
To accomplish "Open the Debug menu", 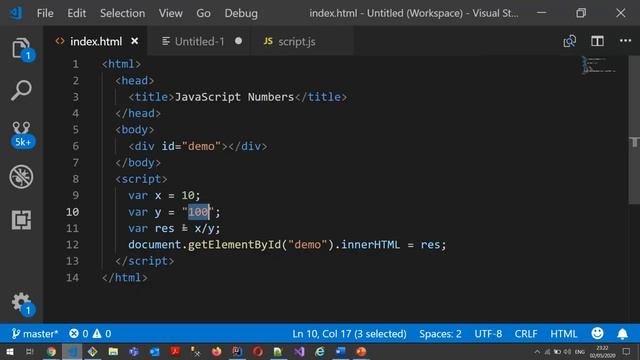I will (x=241, y=13).
